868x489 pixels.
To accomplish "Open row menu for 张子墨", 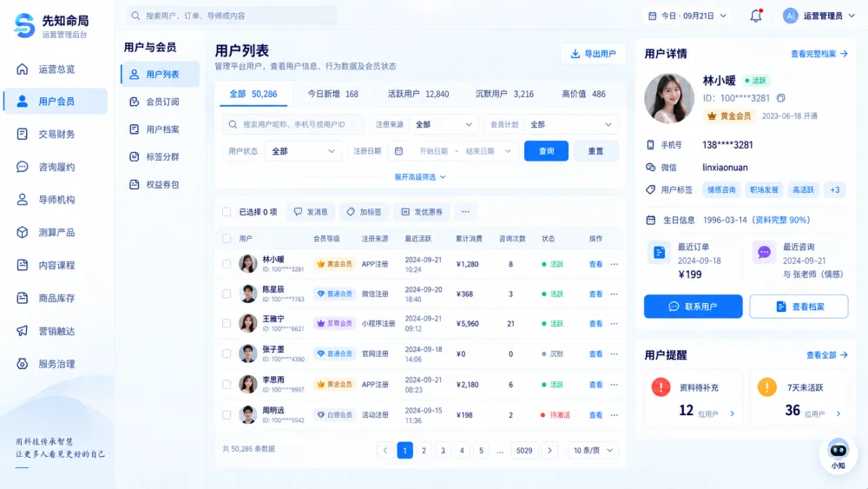I will click(614, 354).
